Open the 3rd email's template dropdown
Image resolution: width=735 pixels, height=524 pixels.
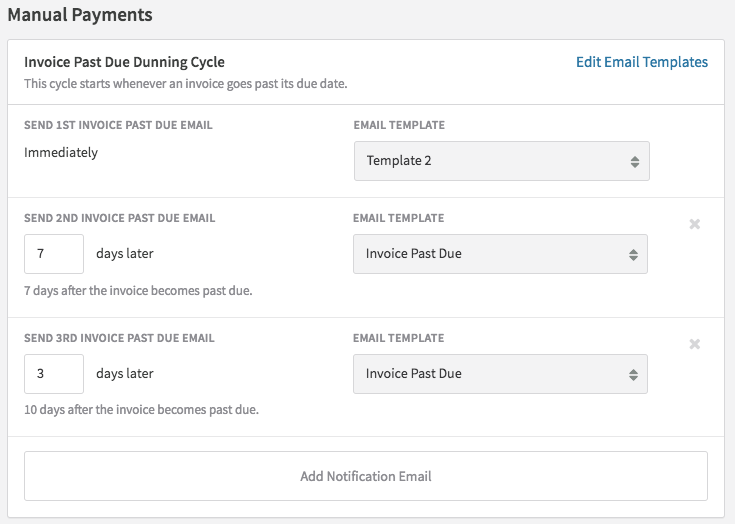click(x=500, y=374)
